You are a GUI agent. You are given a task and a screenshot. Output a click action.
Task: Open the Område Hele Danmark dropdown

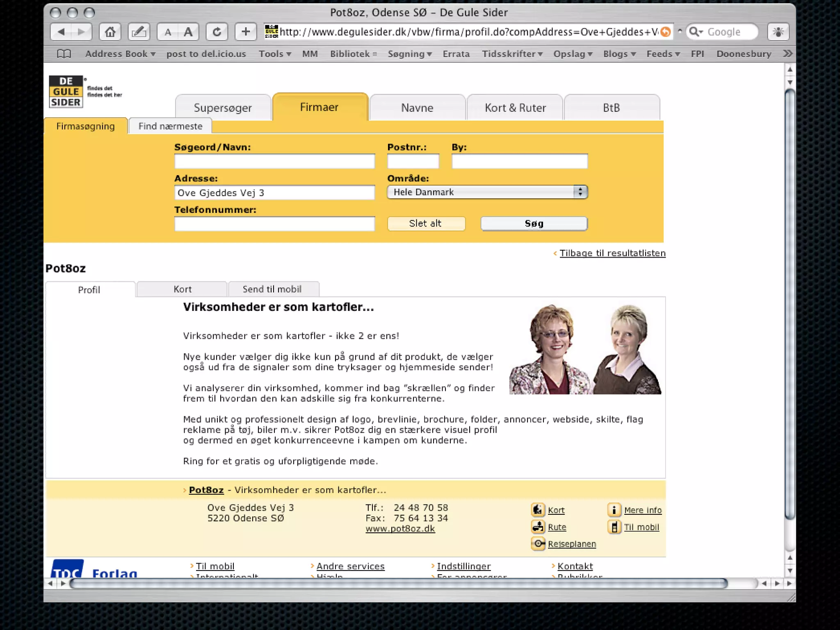[x=487, y=192]
